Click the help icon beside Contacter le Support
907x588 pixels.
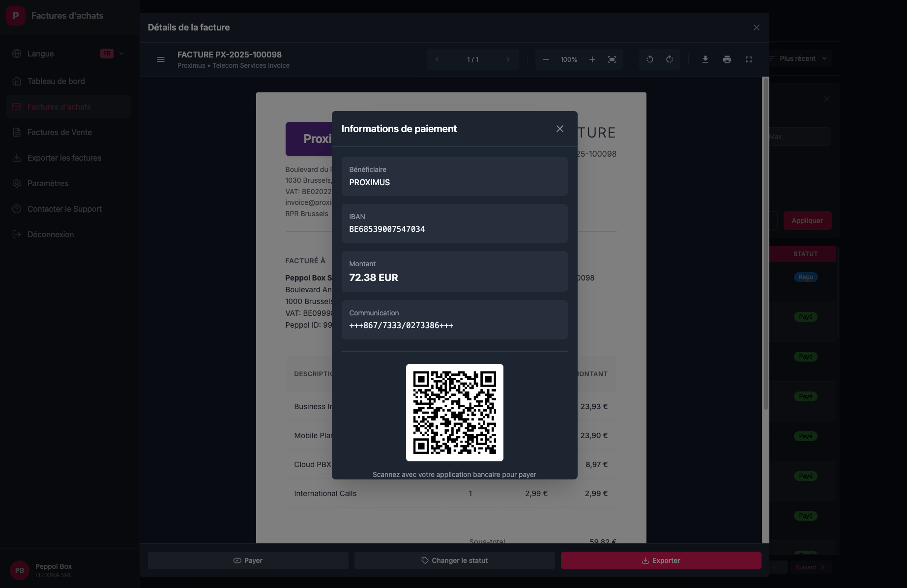click(x=17, y=209)
